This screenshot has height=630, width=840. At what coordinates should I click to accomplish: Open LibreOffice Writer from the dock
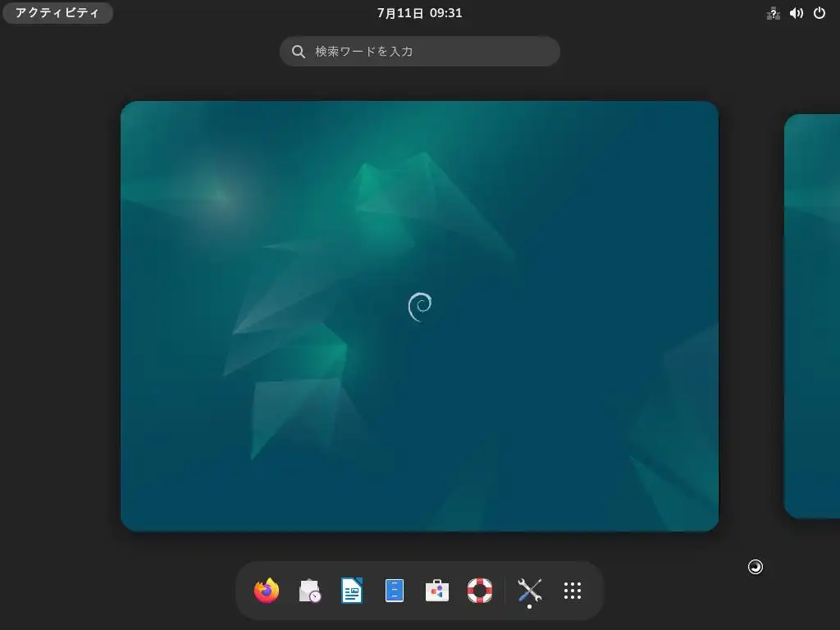point(352,591)
